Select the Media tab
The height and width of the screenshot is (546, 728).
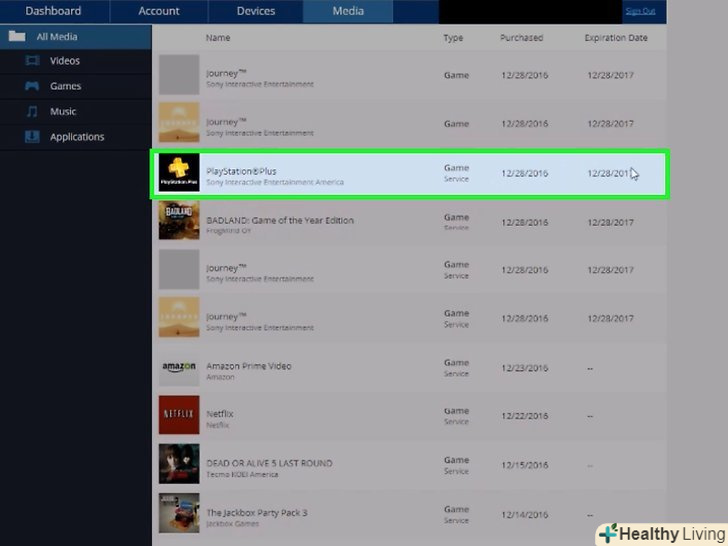pyautogui.click(x=348, y=11)
